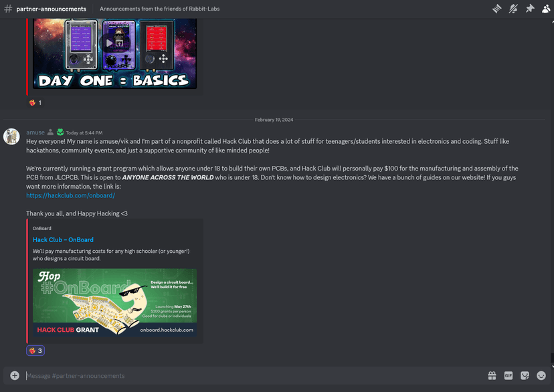554x392 pixels.
Task: Open the Threads icon in header
Action: [x=496, y=9]
